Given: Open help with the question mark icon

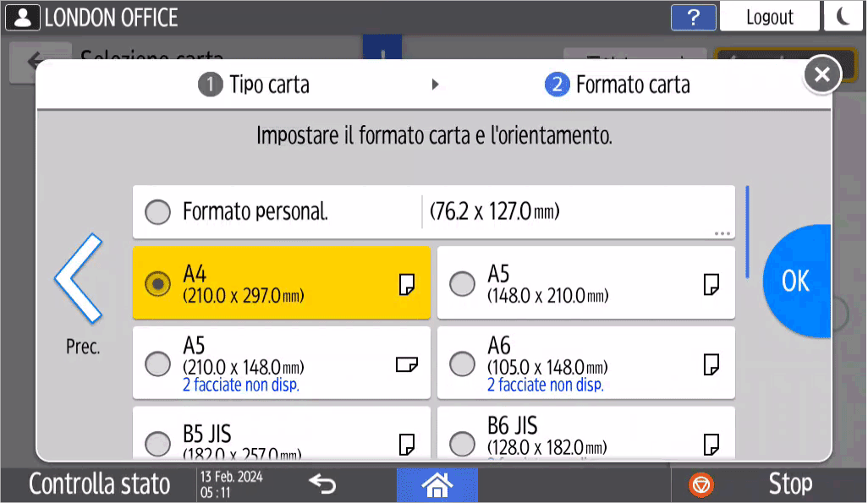Looking at the screenshot, I should tap(693, 17).
